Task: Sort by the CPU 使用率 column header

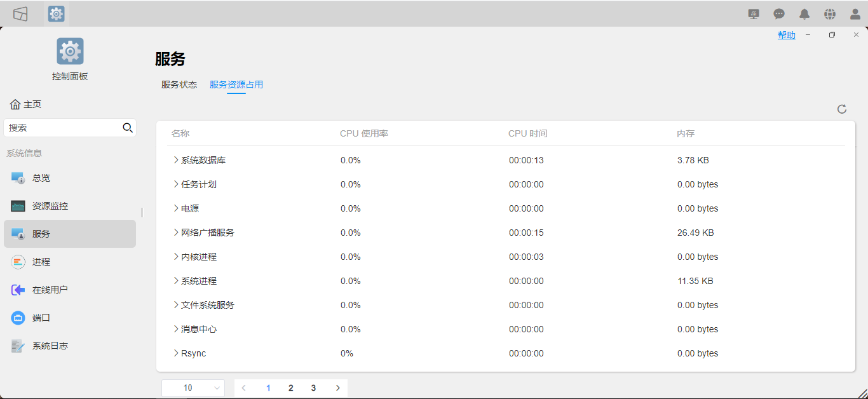Action: pos(364,133)
